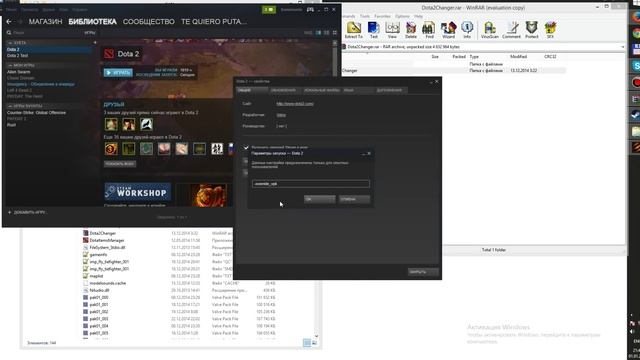640x360 pixels.
Task: Sort WinRAR list by Modified column
Action: click(x=518, y=57)
